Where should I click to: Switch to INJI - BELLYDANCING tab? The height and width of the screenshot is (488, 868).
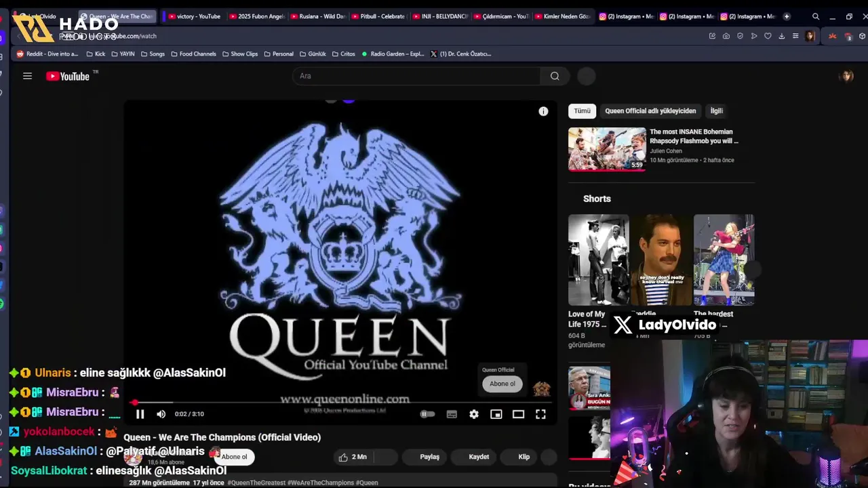(x=439, y=16)
